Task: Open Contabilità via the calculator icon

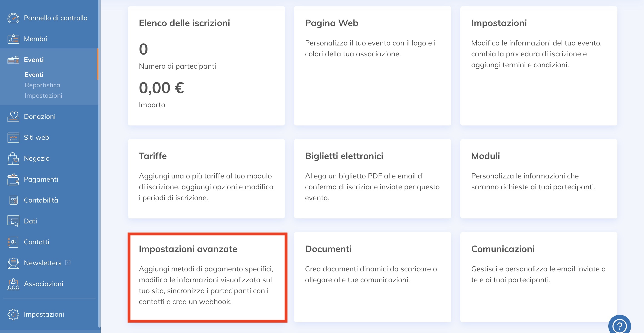Action: pyautogui.click(x=13, y=200)
